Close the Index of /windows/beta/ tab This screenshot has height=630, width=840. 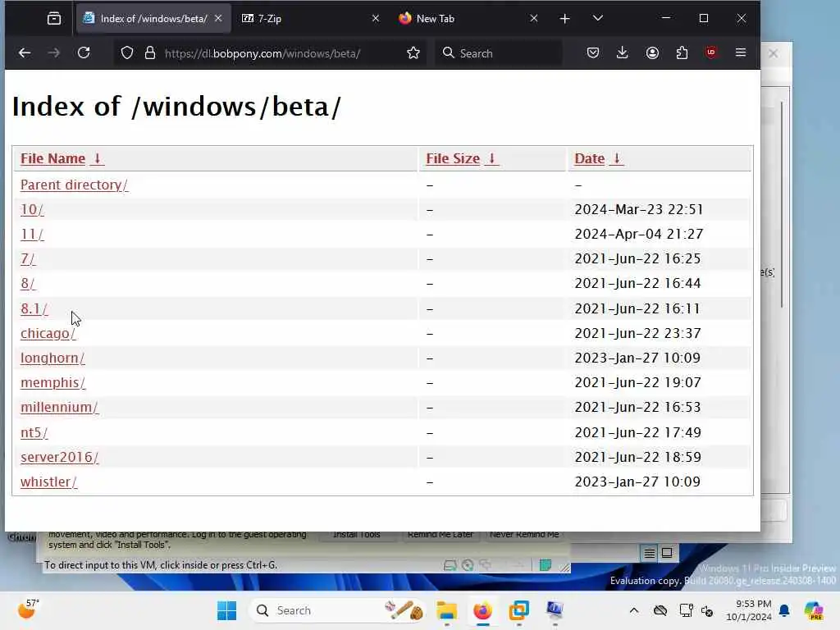pyautogui.click(x=218, y=18)
